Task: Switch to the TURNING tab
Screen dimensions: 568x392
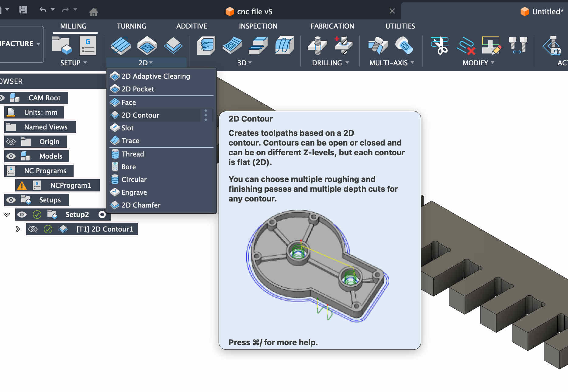Action: (x=131, y=26)
